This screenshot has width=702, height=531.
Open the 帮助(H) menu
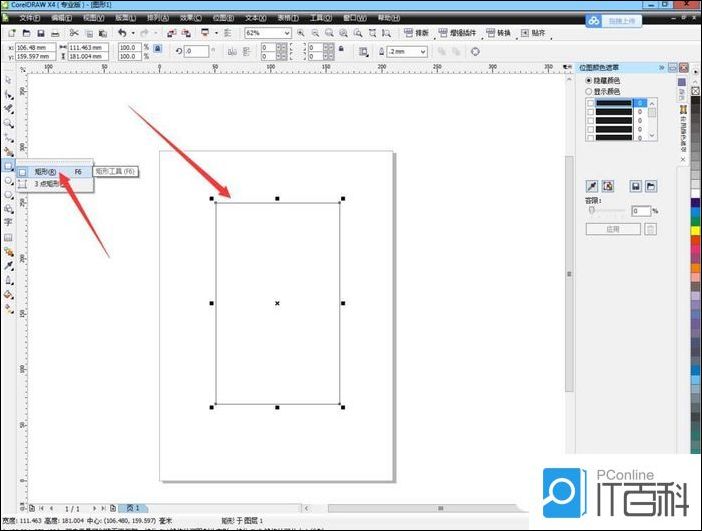pos(389,18)
